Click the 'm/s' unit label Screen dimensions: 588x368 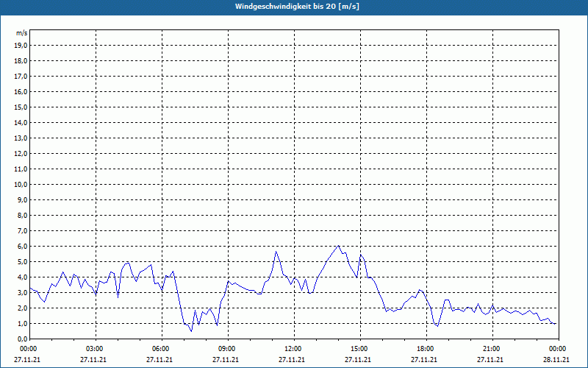tap(22, 33)
